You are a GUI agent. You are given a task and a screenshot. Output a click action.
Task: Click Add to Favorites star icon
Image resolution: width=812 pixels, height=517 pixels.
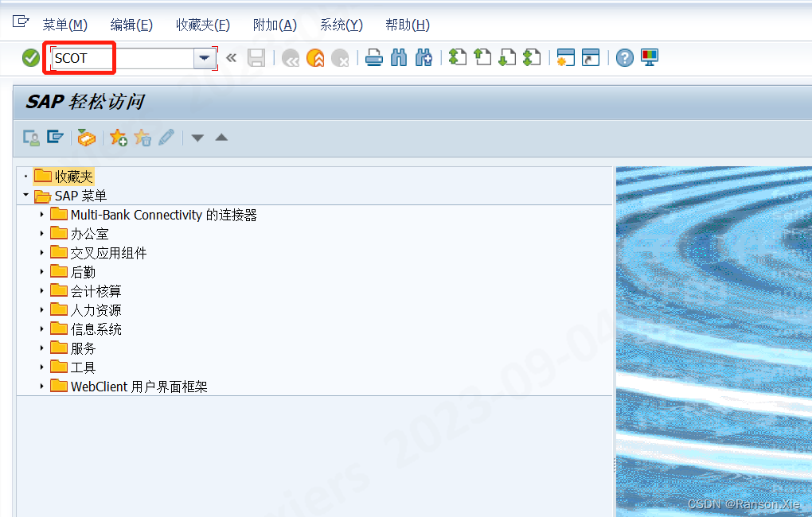[x=118, y=138]
